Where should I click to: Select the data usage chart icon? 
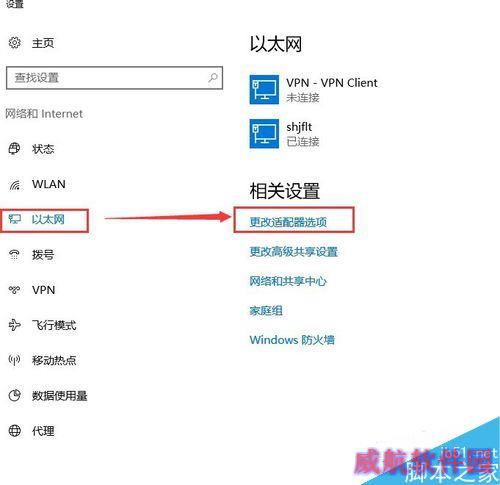pos(14,395)
